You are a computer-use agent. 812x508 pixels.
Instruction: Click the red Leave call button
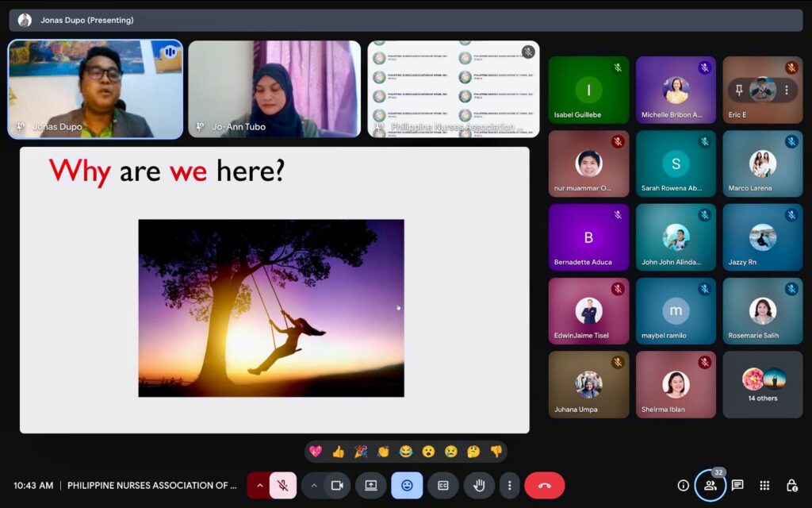pyautogui.click(x=544, y=485)
